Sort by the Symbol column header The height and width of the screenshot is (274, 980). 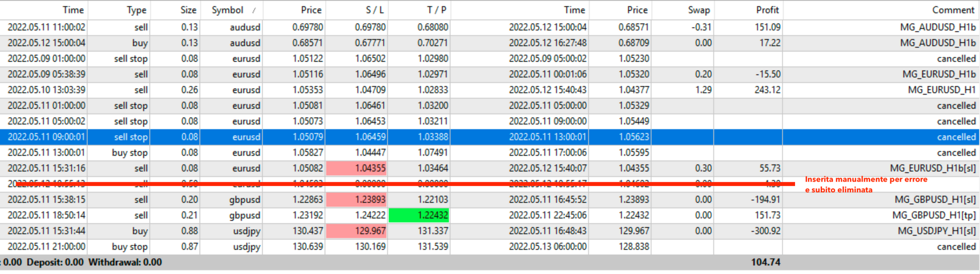click(231, 10)
